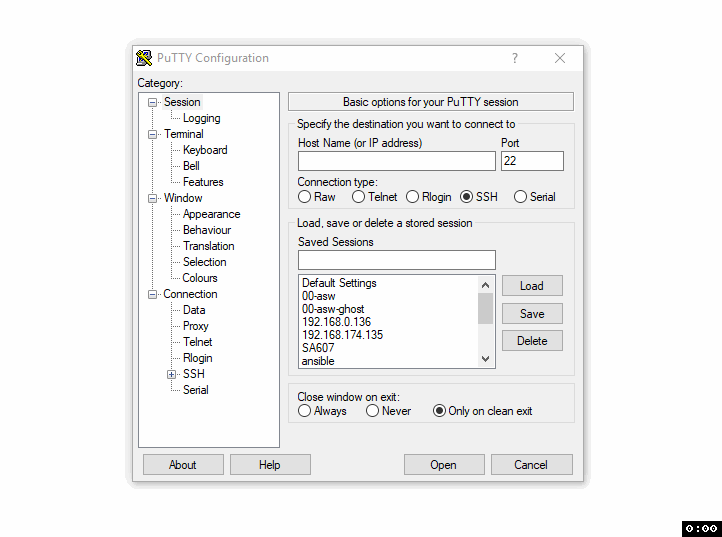Select Default Settings in saved sessions
Viewport: 722px width, 537px height.
pos(339,283)
